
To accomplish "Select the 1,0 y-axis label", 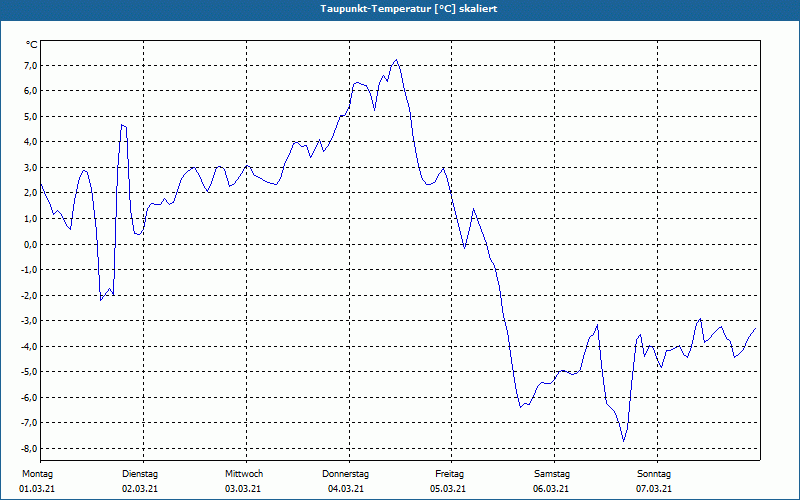I will [x=30, y=218].
